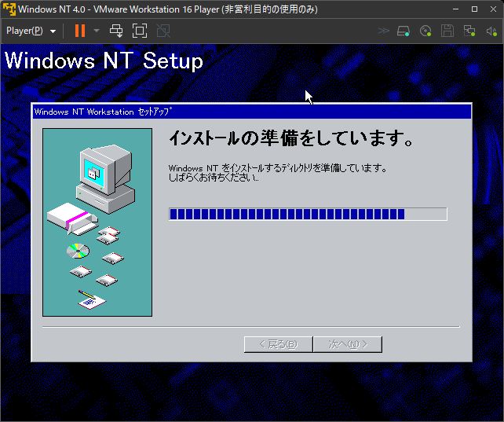
Task: Click the Windows NT Workstation セットアップ title bar
Action: pos(252,112)
